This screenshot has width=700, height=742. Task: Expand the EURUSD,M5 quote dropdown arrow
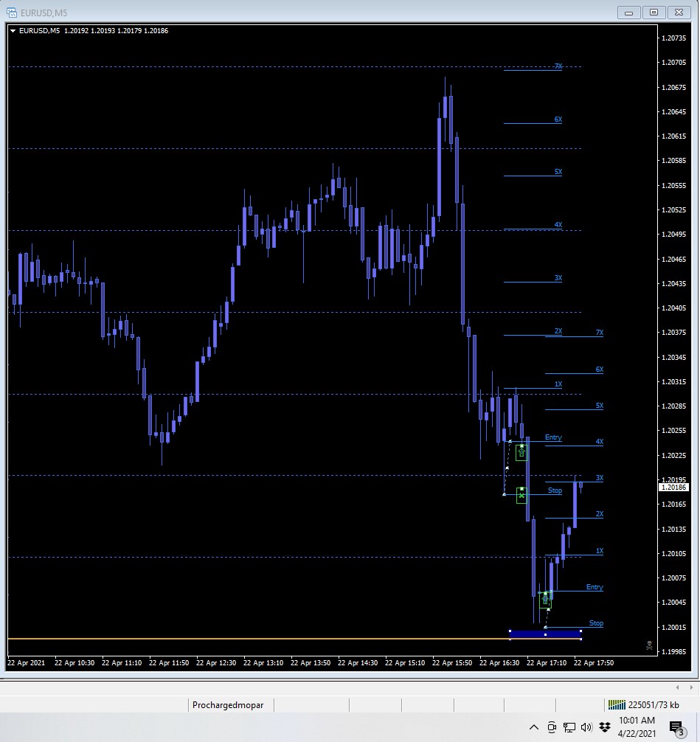click(x=13, y=30)
